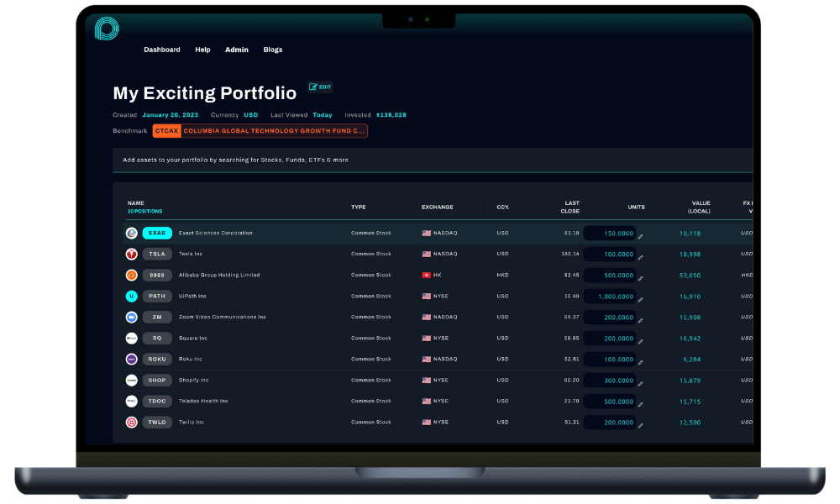This screenshot has height=504, width=840.
Task: Click the Exact Sciences company logo icon
Action: [x=131, y=233]
